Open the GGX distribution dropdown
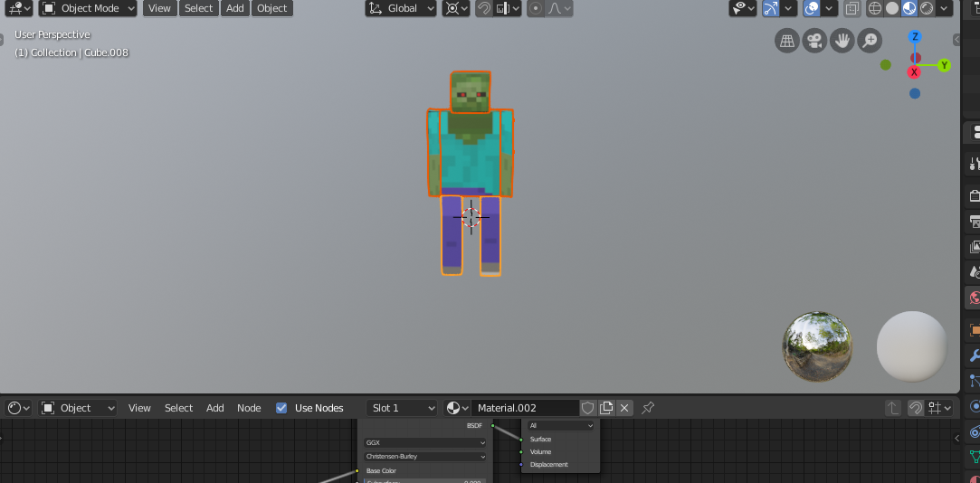This screenshot has width=980, height=483. pyautogui.click(x=425, y=442)
